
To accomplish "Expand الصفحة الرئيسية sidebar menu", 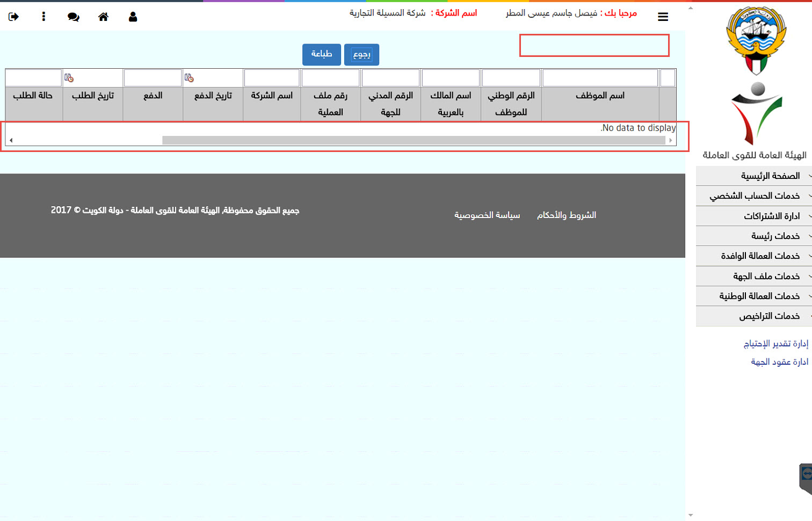I will pyautogui.click(x=754, y=176).
